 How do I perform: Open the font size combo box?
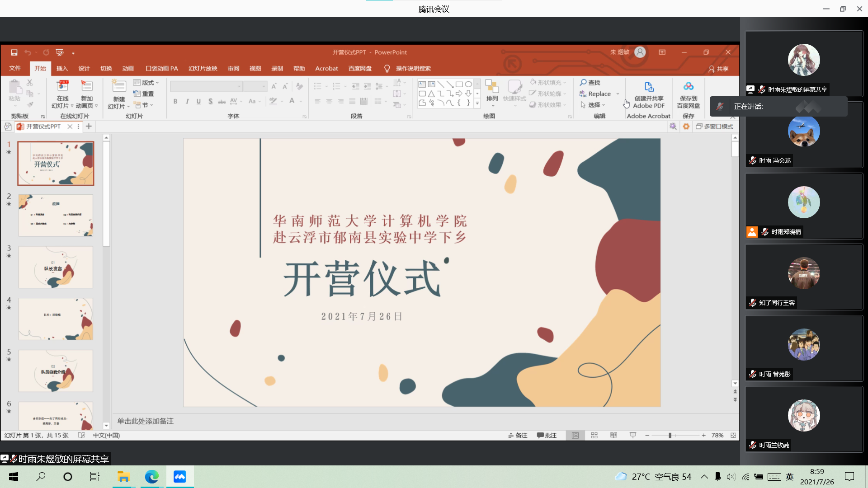[255, 86]
